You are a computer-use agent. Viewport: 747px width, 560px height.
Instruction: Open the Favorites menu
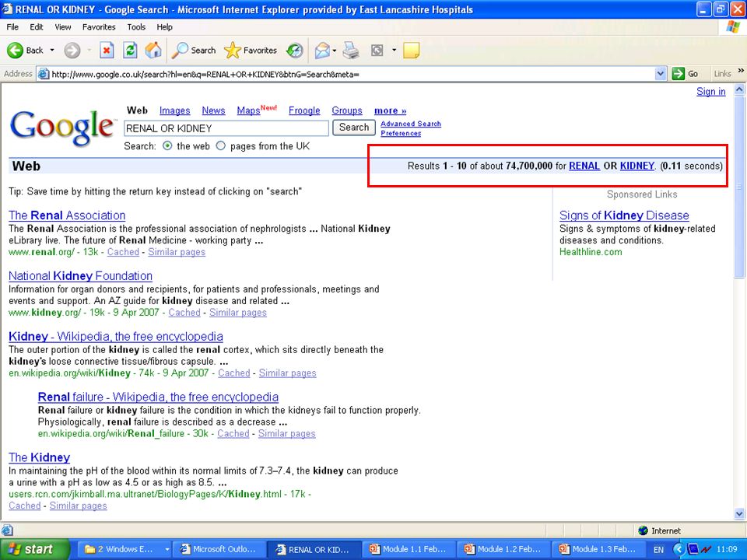coord(99,27)
